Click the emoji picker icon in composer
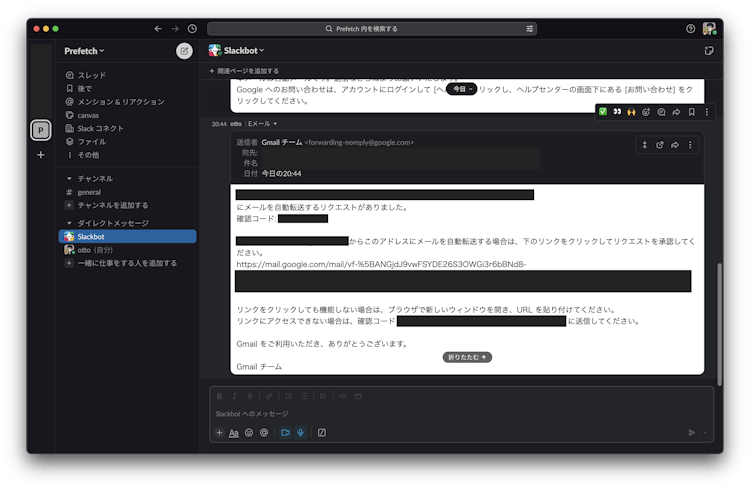The height and width of the screenshot is (489, 750). pos(249,433)
